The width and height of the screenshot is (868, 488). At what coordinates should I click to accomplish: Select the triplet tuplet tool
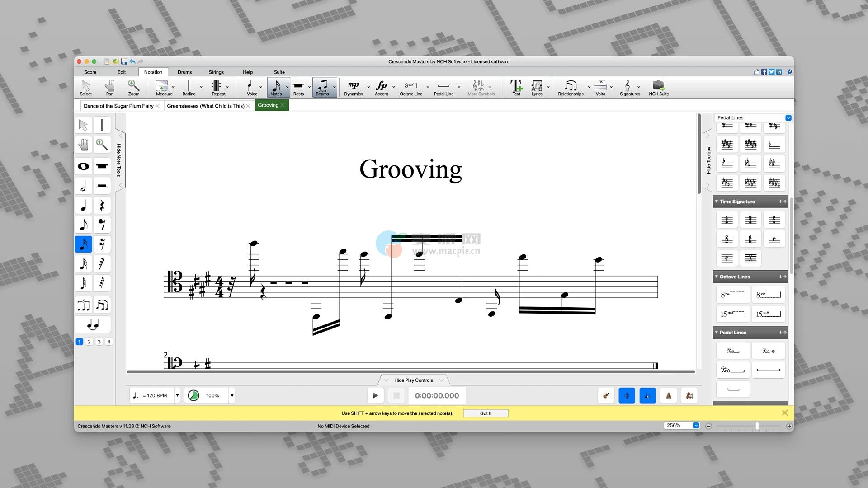click(83, 305)
